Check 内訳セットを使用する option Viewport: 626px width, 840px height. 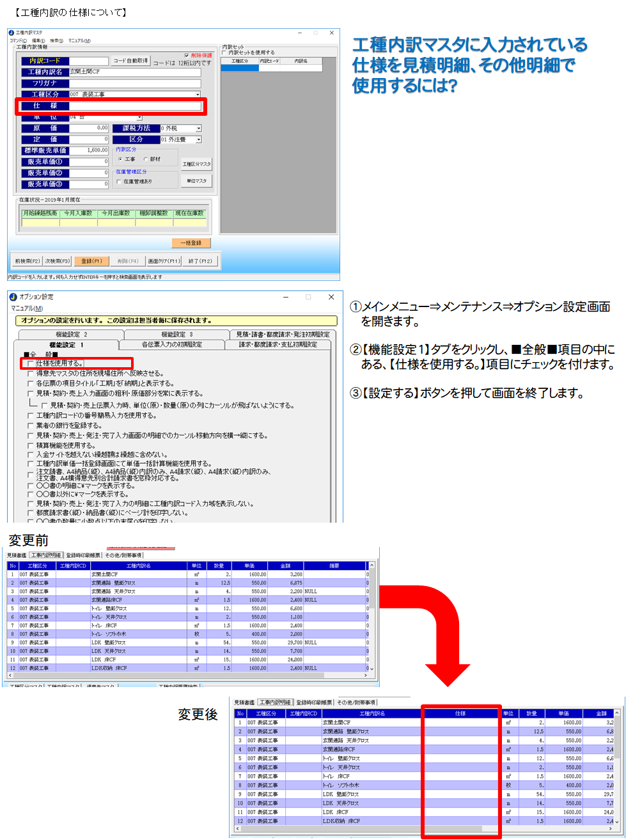(224, 52)
